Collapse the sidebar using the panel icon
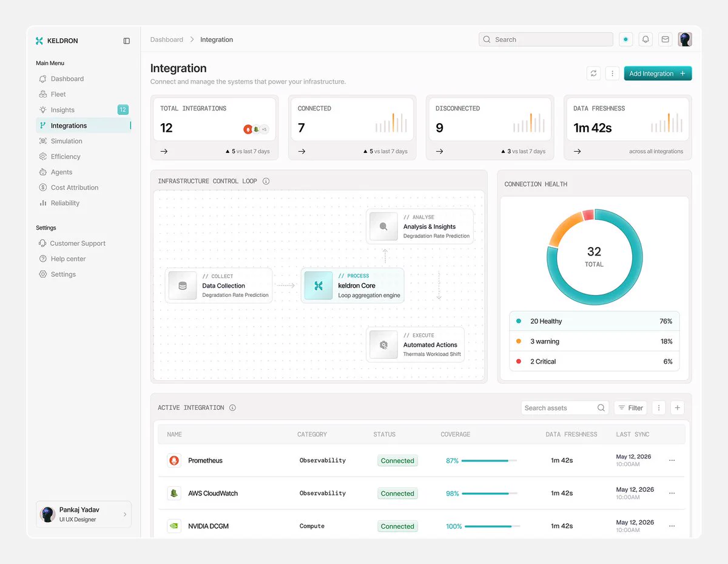This screenshot has height=564, width=728. pyautogui.click(x=127, y=41)
